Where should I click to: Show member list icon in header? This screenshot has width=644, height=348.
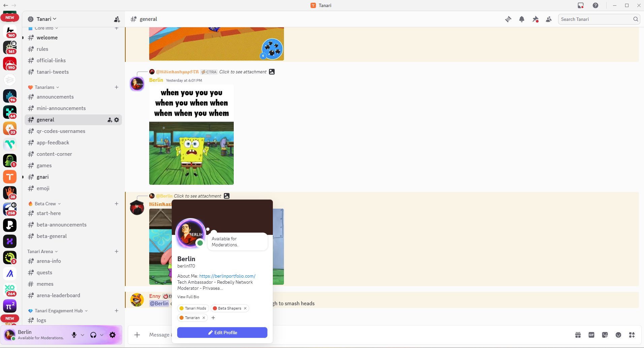coord(549,19)
